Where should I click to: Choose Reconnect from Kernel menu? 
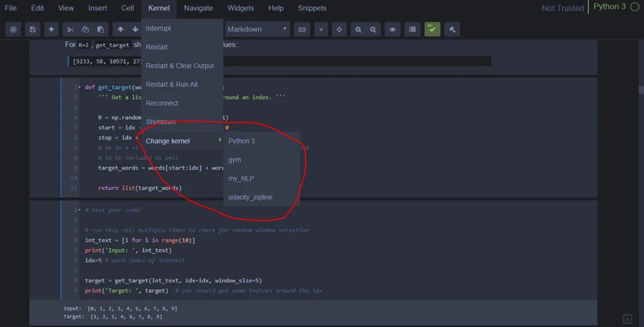(x=182, y=104)
